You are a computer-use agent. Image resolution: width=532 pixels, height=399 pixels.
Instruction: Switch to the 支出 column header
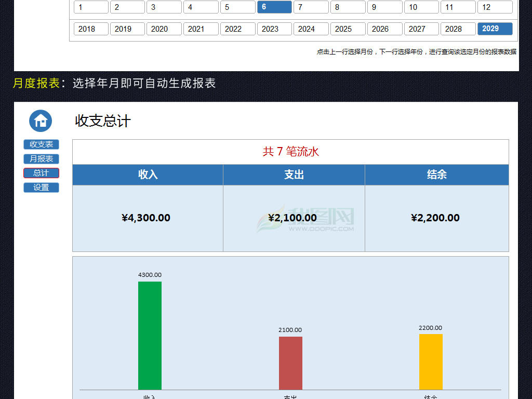pos(294,175)
